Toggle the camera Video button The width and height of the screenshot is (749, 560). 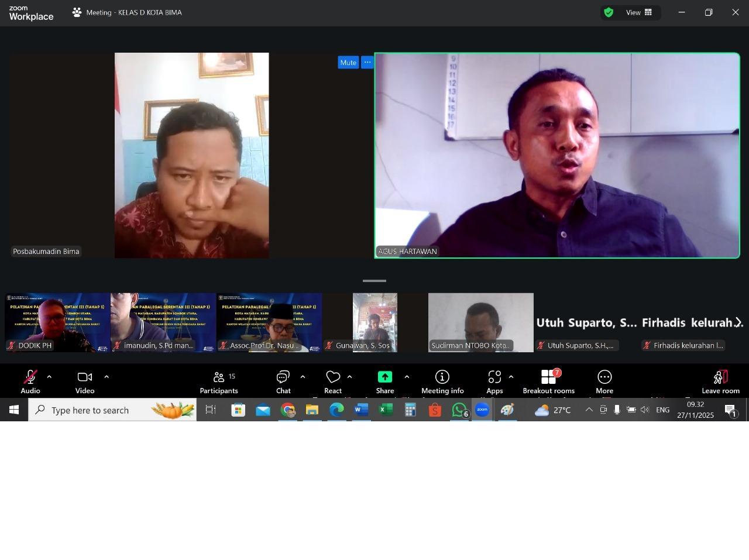tap(85, 382)
